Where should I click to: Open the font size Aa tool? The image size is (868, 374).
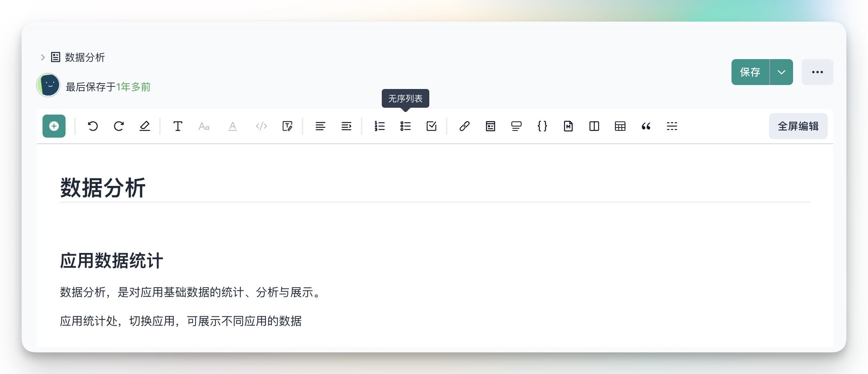pyautogui.click(x=204, y=126)
